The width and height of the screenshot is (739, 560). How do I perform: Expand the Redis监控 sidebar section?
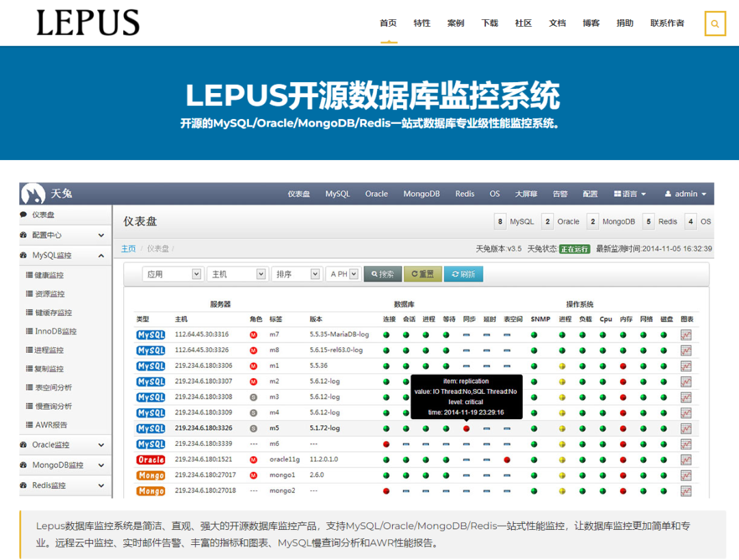[65, 485]
